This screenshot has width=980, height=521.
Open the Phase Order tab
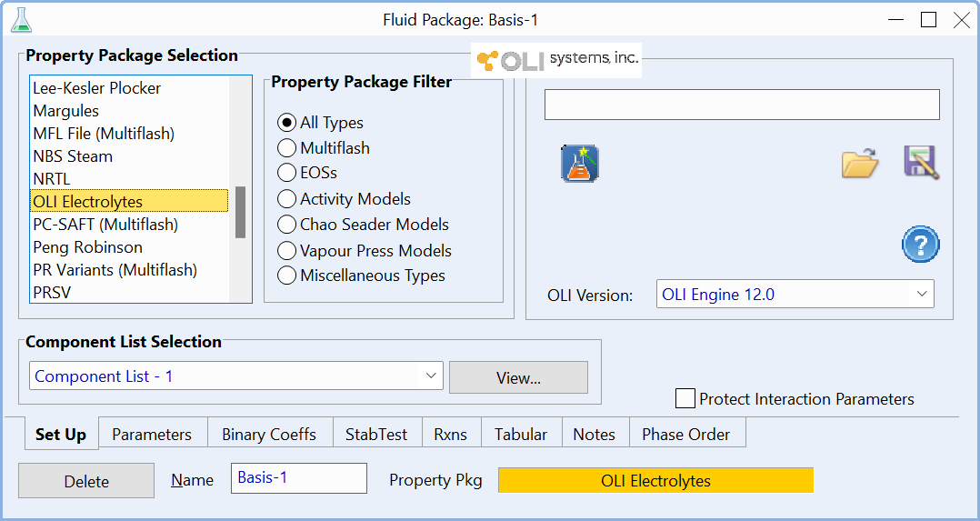click(686, 434)
